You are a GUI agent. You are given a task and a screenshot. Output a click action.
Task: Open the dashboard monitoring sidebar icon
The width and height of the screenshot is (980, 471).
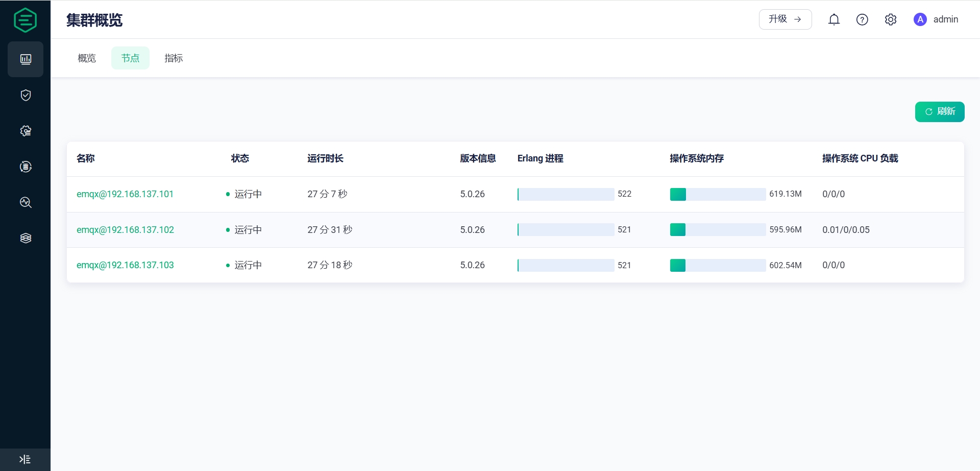tap(26, 59)
